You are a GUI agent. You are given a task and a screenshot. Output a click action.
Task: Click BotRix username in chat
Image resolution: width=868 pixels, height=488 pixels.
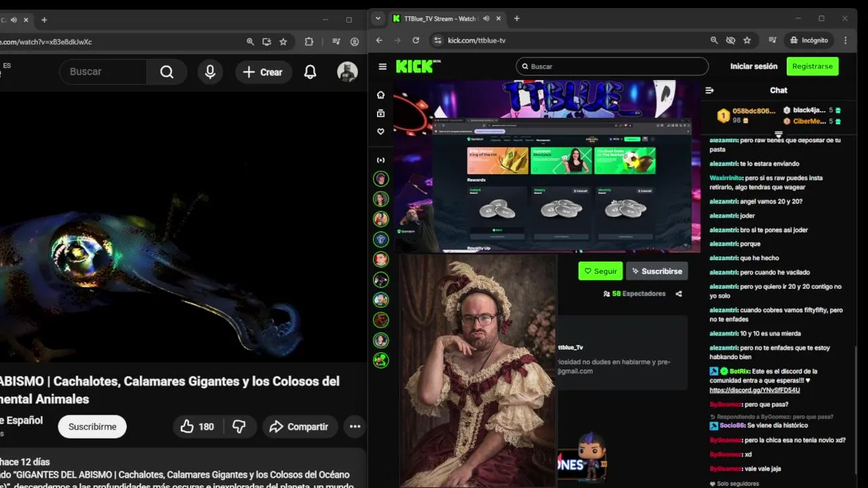click(x=740, y=371)
